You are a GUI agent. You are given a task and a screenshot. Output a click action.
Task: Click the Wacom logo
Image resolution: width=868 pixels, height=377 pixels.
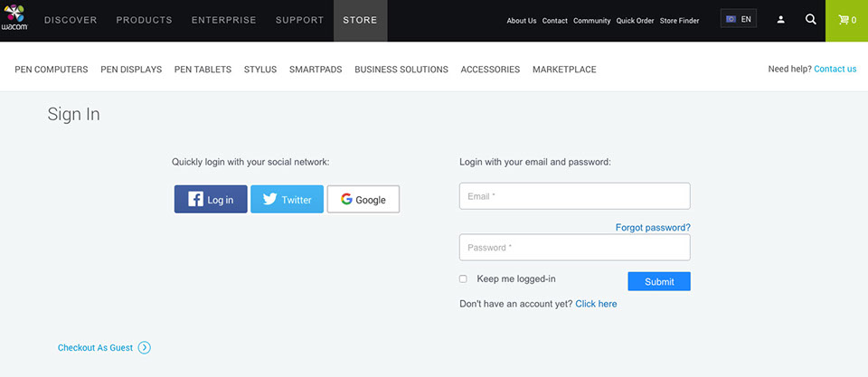pos(14,18)
